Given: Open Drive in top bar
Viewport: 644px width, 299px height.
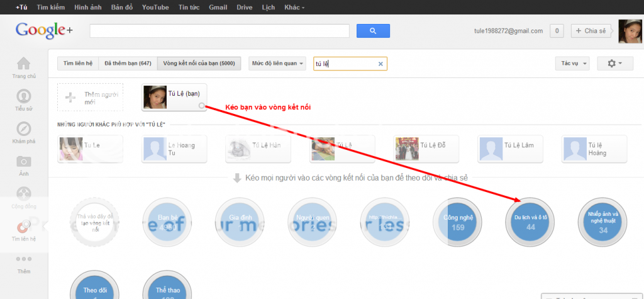Looking at the screenshot, I should click(x=245, y=8).
